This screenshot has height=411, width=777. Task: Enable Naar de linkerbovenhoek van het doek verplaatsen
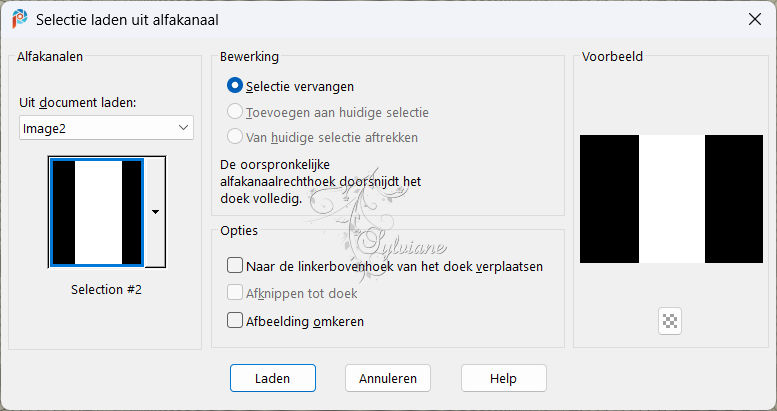point(235,266)
